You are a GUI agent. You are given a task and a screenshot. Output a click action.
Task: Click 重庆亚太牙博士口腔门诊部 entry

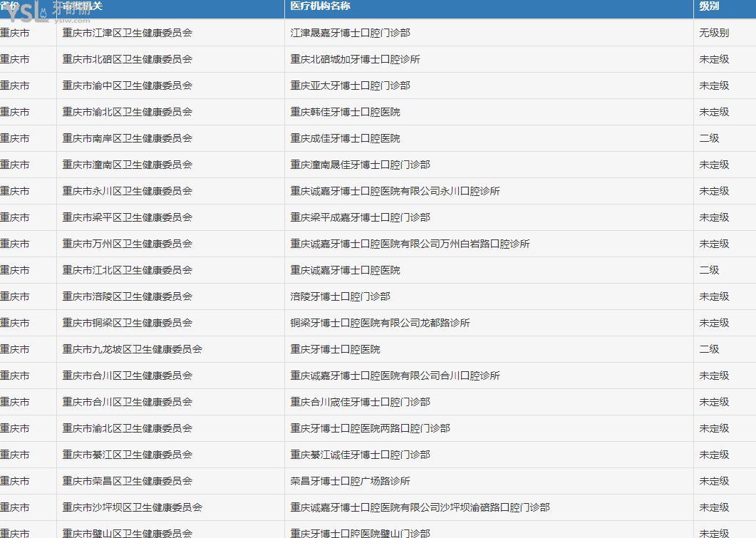[x=350, y=86]
